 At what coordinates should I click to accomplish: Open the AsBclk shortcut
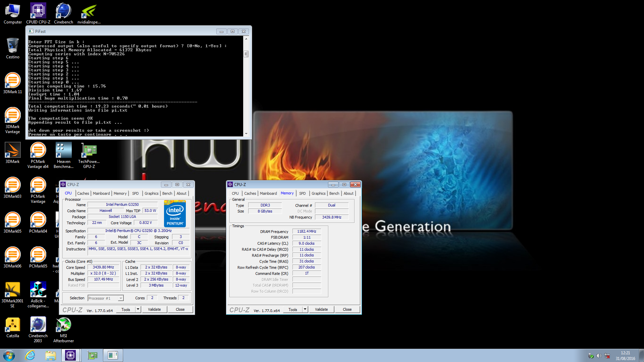[38, 294]
